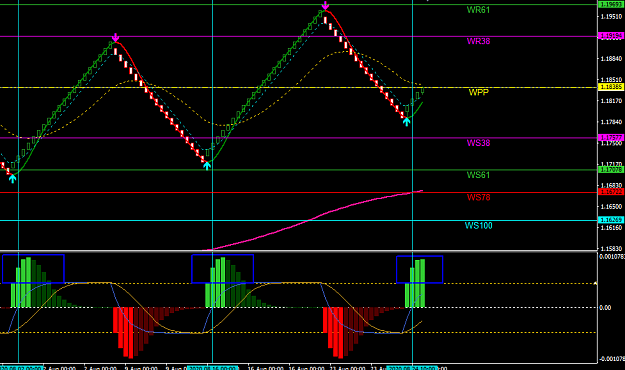The height and width of the screenshot is (370, 625).
Task: Click the cyan buy arrow below WPP line
Action: click(x=406, y=122)
